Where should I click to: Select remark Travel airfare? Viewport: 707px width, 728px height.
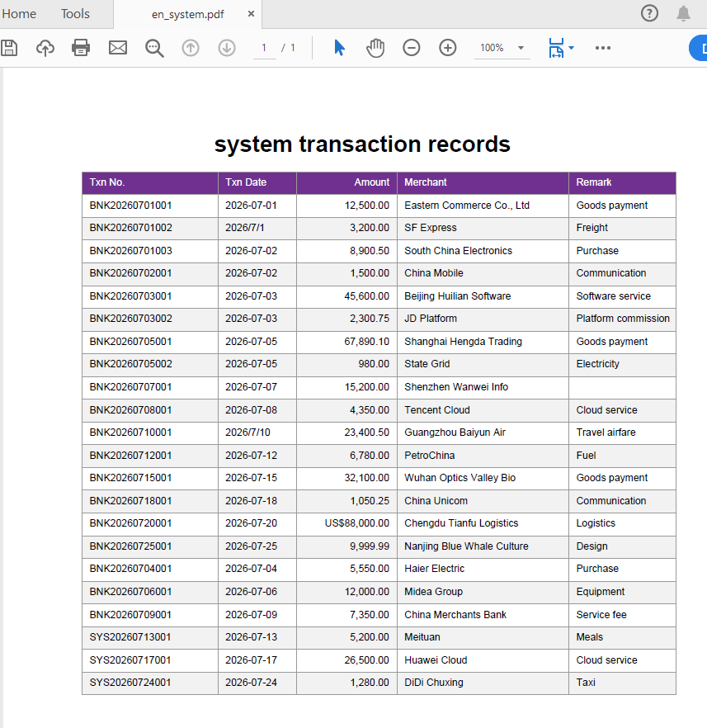[606, 433]
